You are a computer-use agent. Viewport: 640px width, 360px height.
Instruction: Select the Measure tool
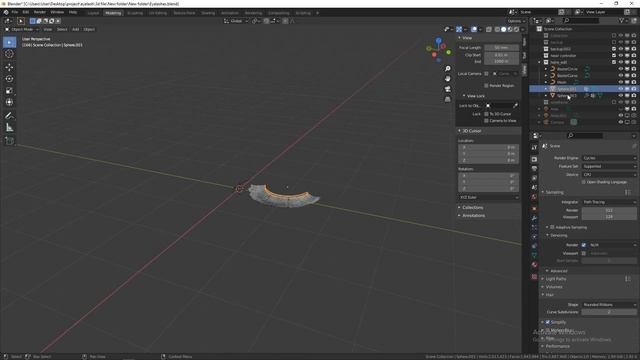point(9,128)
